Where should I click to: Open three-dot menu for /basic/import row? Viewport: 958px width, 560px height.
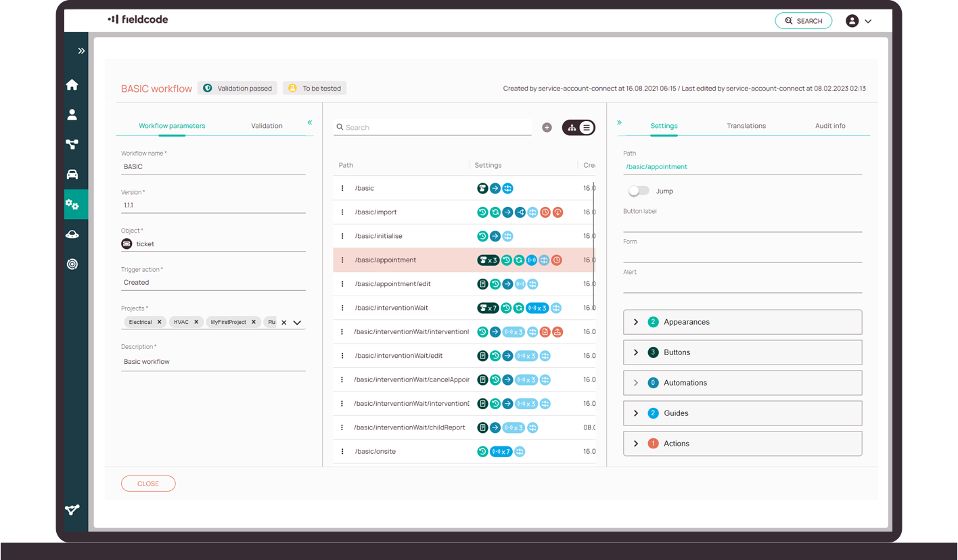342,212
